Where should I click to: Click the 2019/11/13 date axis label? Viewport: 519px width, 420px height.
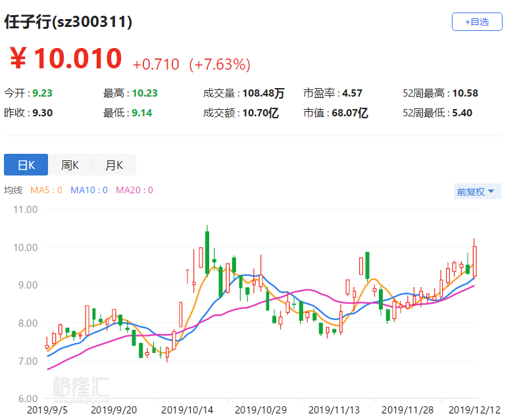point(334,410)
